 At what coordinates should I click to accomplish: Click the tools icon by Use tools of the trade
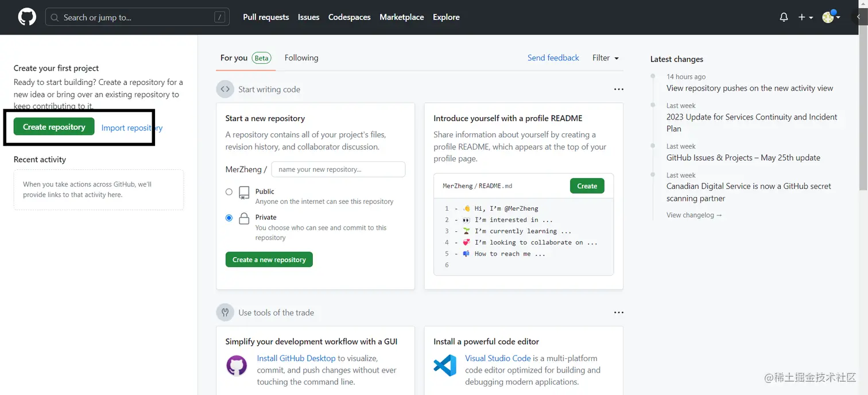coord(225,312)
